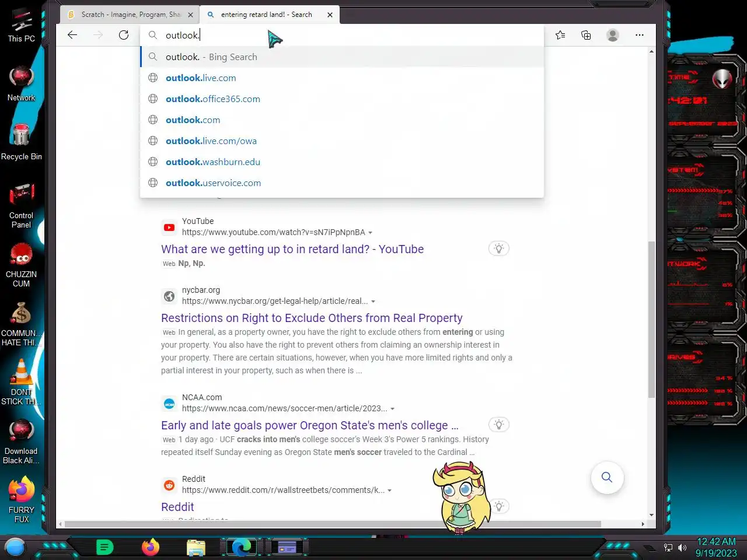This screenshot has width=747, height=560.
Task: Expand the YouTube result URL dropdown arrow
Action: pyautogui.click(x=370, y=233)
